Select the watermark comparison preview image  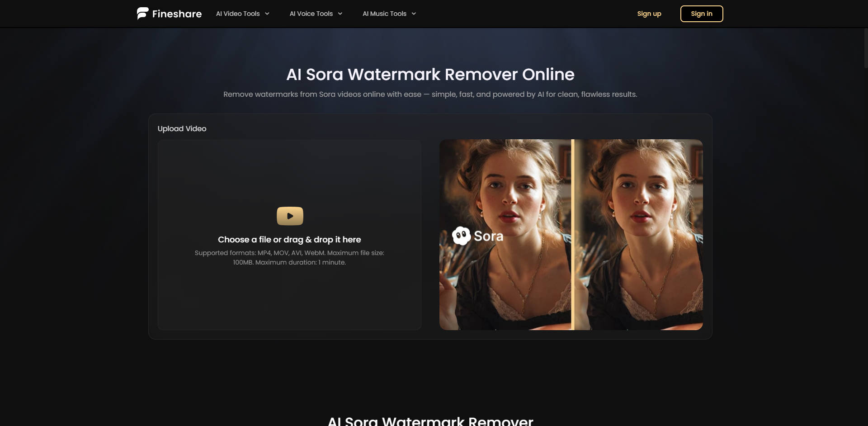(571, 234)
